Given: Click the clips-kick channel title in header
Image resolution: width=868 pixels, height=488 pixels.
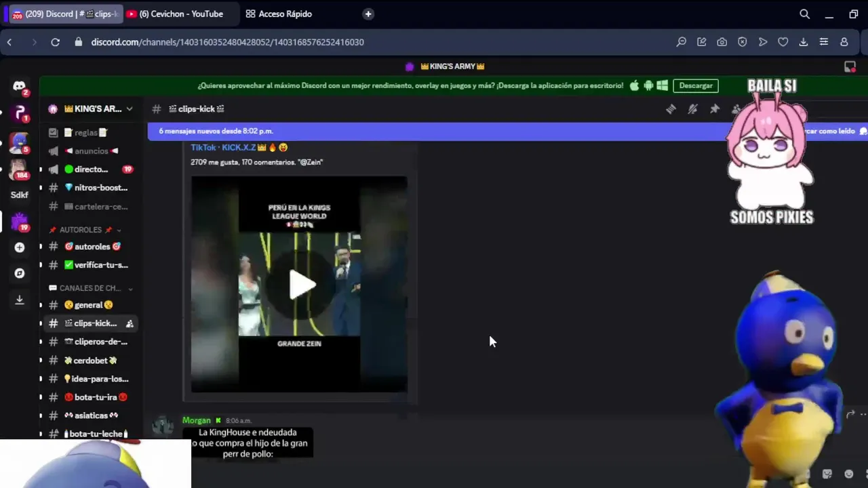Looking at the screenshot, I should pos(197,109).
